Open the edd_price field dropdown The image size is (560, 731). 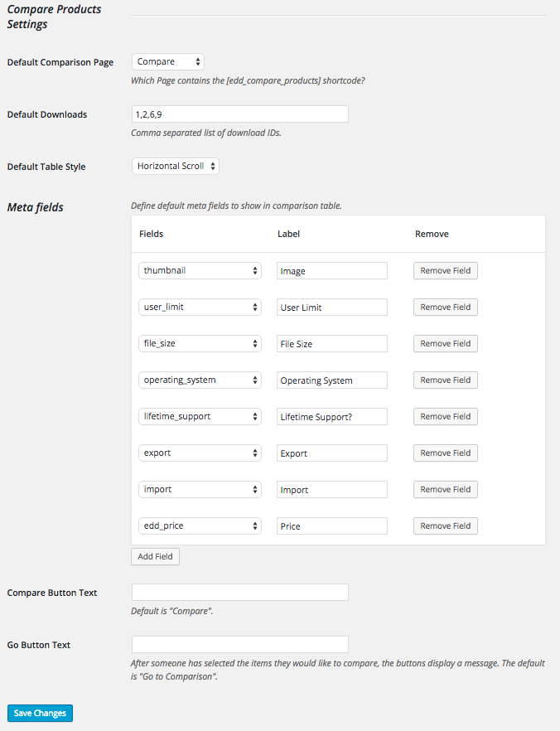pyautogui.click(x=200, y=525)
